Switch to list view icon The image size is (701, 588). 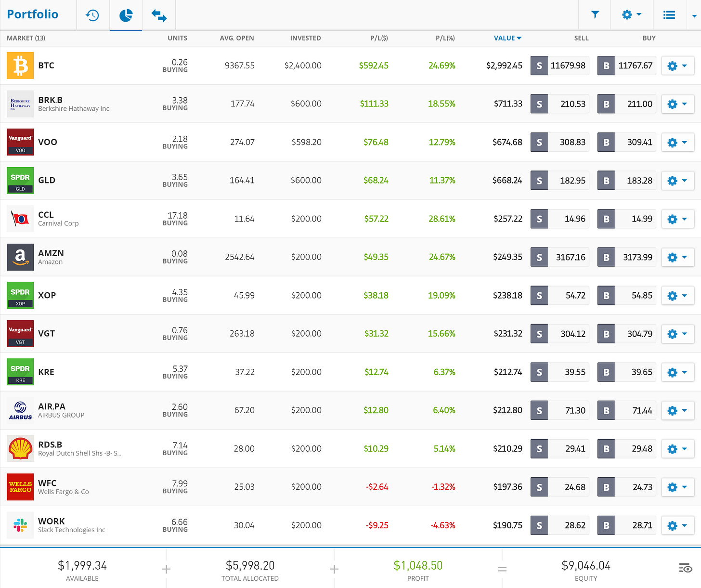pyautogui.click(x=669, y=15)
